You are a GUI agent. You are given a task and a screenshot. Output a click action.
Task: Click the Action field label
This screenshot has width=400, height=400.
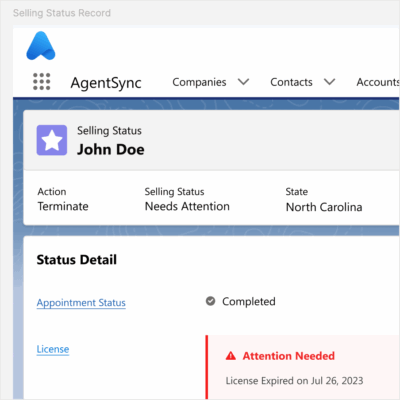pos(52,192)
